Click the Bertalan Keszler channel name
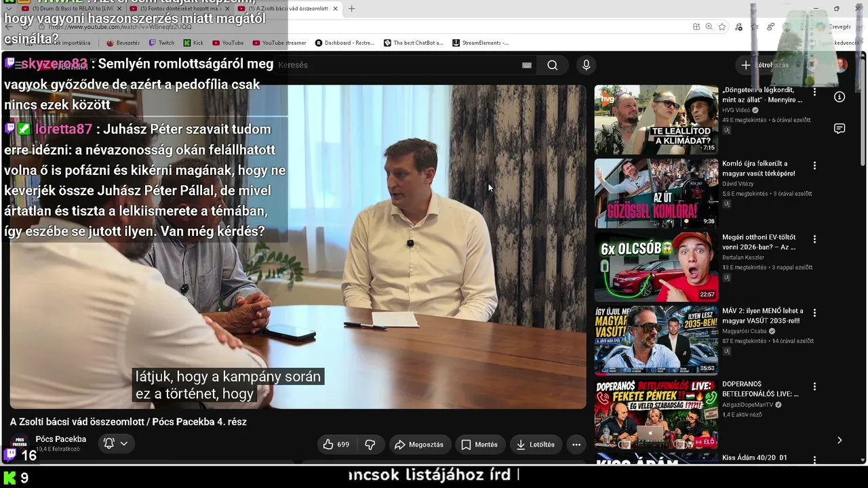Viewport: 868px width, 488px height. [x=743, y=258]
